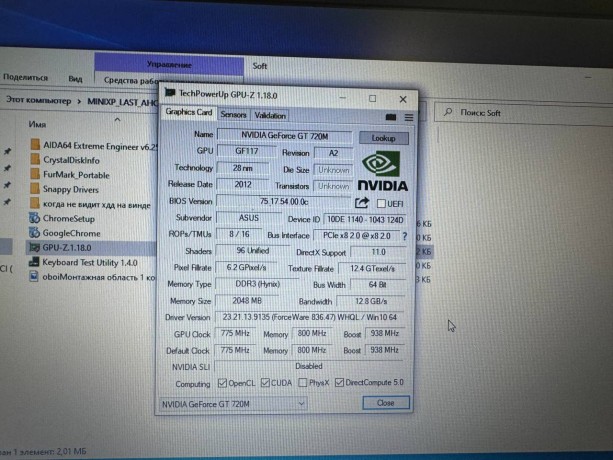Screen dimensions: 613x460
Task: Switch to the Validation tab
Action: click(x=270, y=115)
